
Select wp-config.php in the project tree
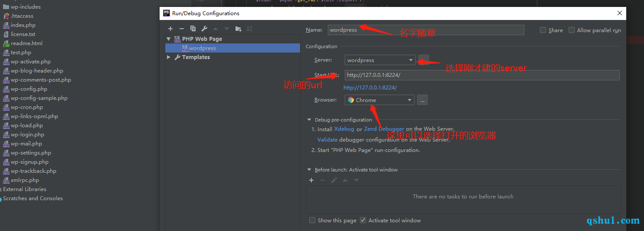click(x=29, y=89)
